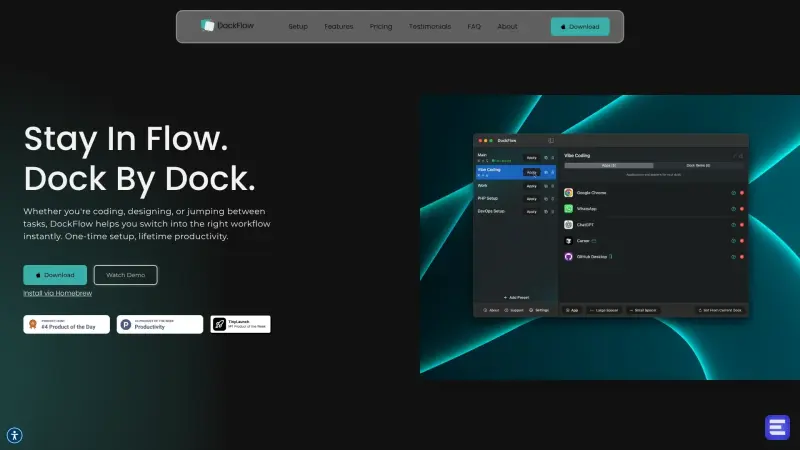Open the FAQ nav item

tap(474, 27)
